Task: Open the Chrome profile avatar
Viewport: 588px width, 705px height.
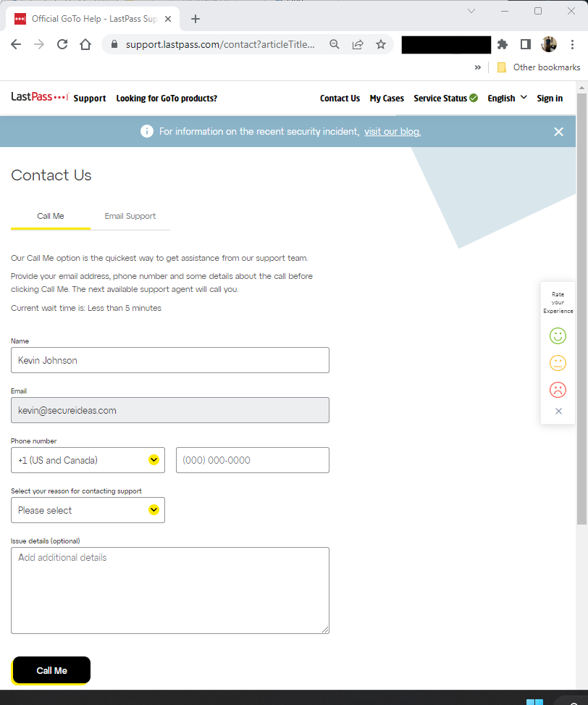Action: click(x=549, y=44)
